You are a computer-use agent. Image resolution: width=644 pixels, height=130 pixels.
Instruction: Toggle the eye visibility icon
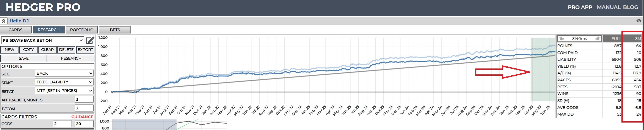click(x=639, y=21)
